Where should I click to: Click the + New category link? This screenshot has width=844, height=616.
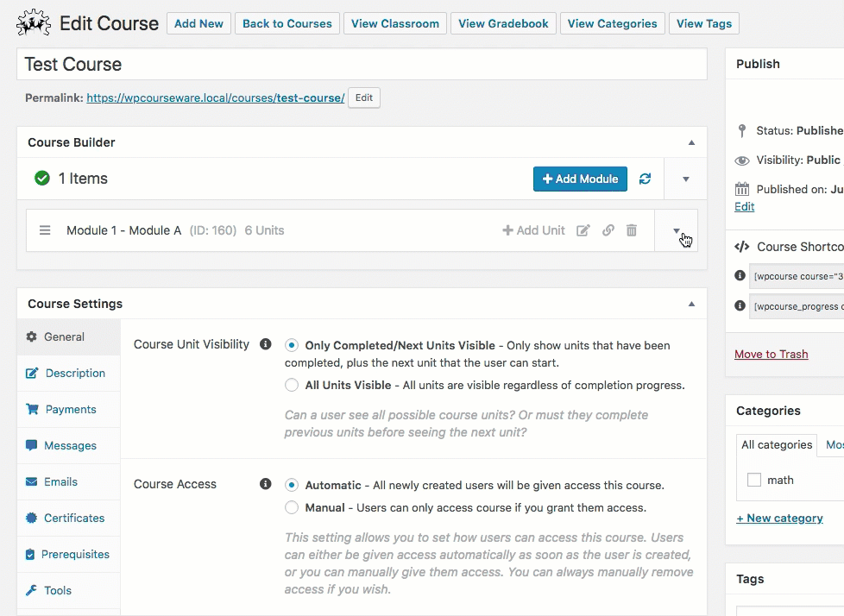[x=779, y=519]
